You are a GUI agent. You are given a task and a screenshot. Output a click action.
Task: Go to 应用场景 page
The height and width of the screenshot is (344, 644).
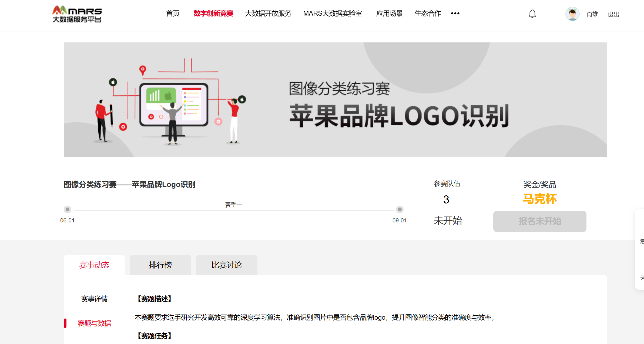click(389, 13)
